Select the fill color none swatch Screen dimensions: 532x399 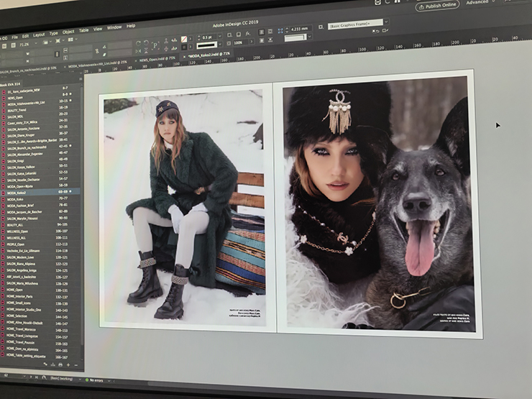point(184,38)
